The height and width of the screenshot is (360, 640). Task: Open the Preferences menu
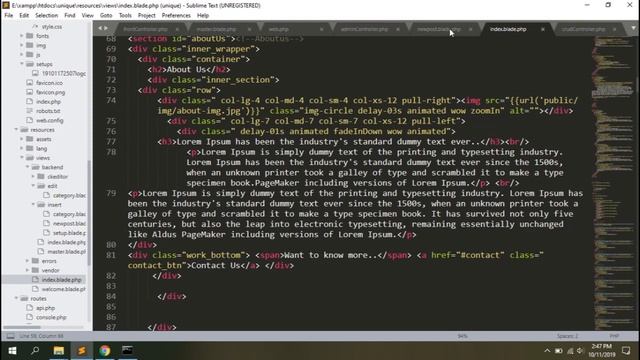click(x=176, y=16)
